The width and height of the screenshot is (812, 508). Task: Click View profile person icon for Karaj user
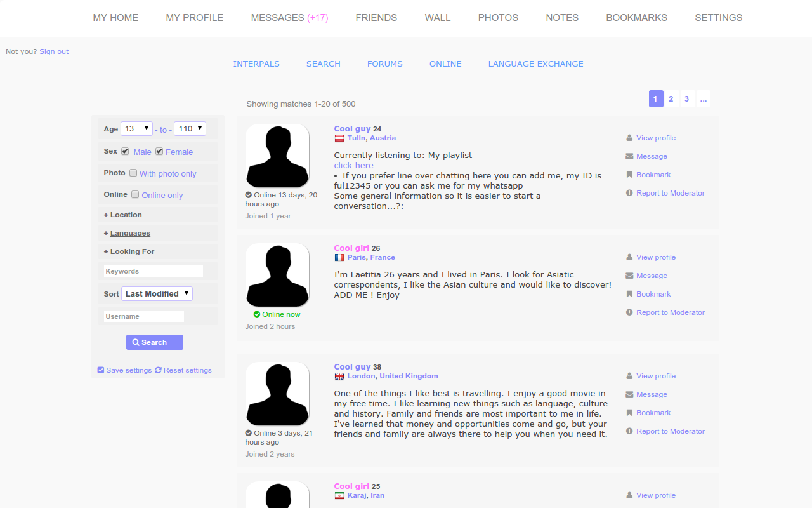pos(629,495)
